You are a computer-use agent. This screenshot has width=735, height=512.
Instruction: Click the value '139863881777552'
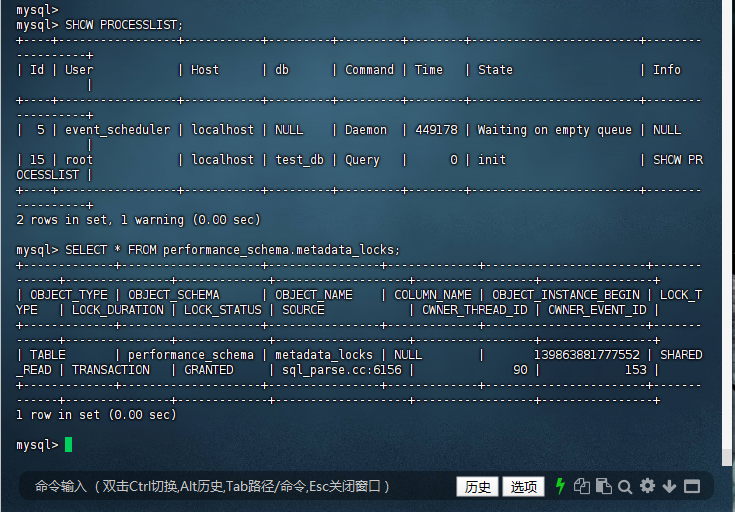587,355
